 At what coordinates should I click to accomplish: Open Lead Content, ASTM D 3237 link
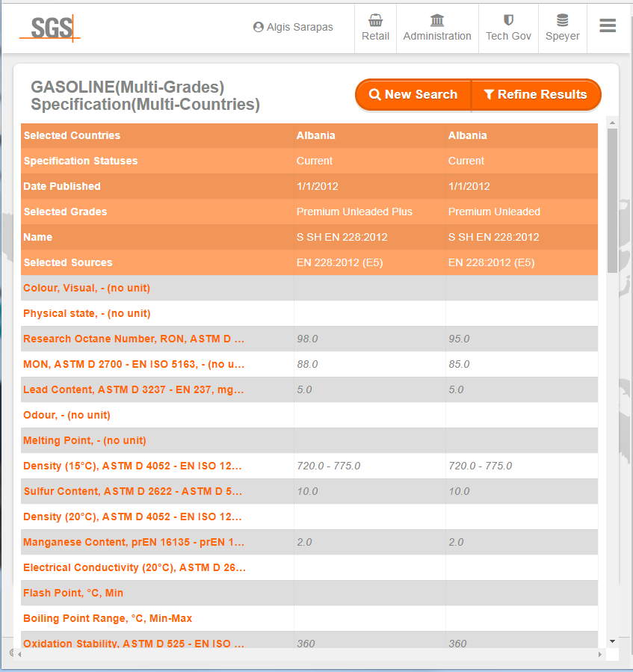133,389
